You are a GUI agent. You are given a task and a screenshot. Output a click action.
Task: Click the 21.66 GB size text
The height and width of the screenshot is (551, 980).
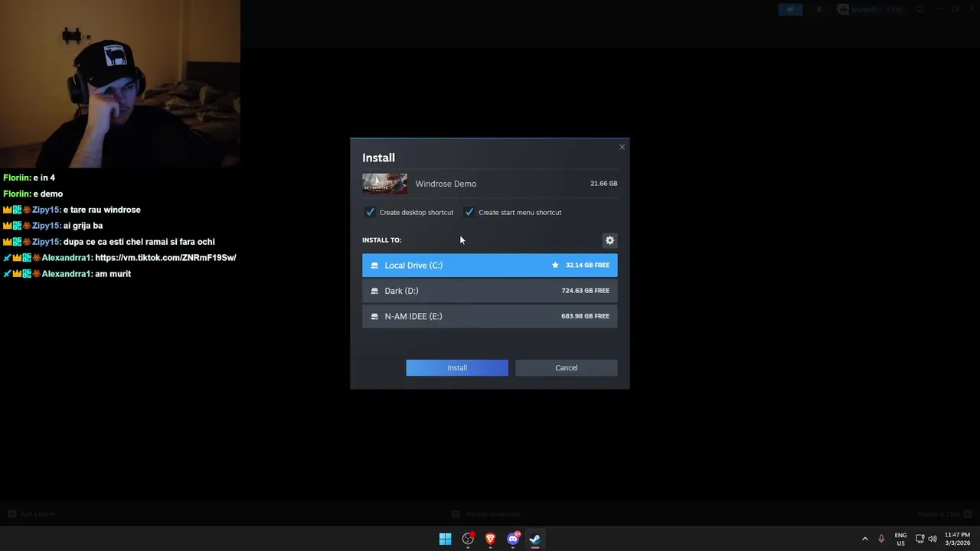pyautogui.click(x=603, y=184)
